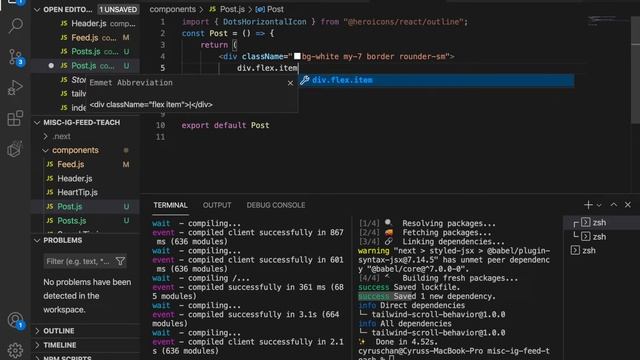
Task: Click 'No problems have been detected' message
Action: click(x=87, y=296)
